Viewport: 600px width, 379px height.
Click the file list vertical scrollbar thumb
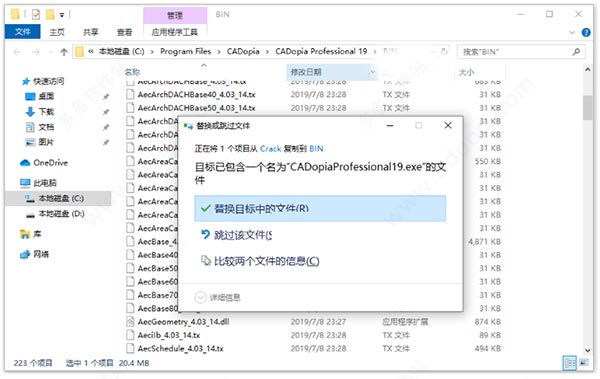[x=588, y=107]
